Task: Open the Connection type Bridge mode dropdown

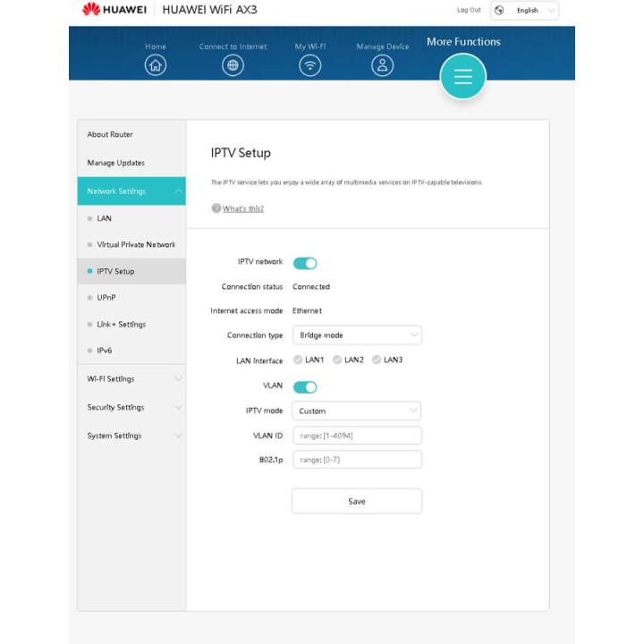Action: [x=357, y=335]
